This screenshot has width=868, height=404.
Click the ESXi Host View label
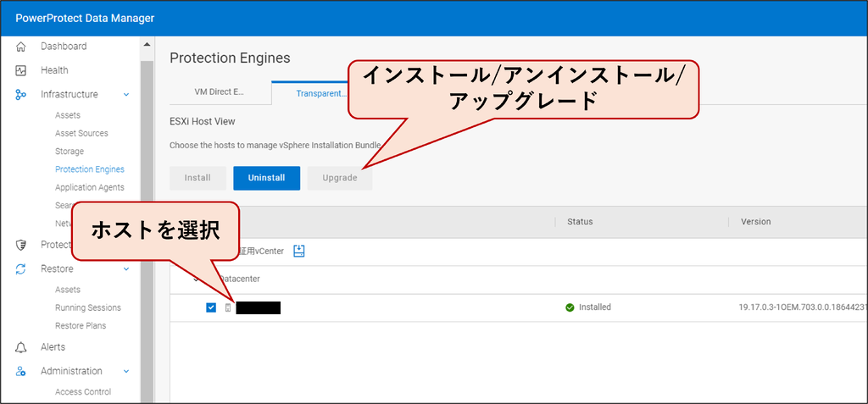point(203,121)
